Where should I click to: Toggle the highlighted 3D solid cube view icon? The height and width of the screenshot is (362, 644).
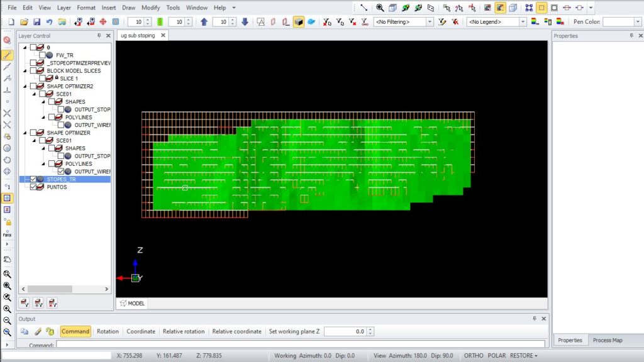coord(299,22)
